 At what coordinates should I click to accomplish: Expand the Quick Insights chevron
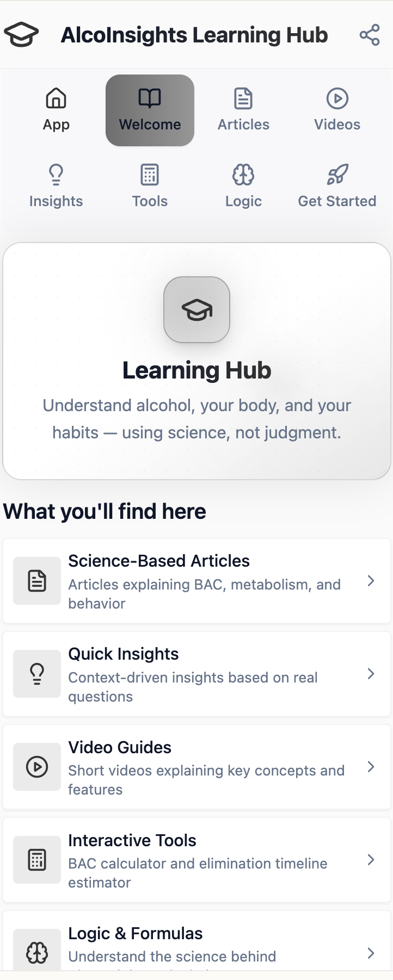(x=371, y=674)
